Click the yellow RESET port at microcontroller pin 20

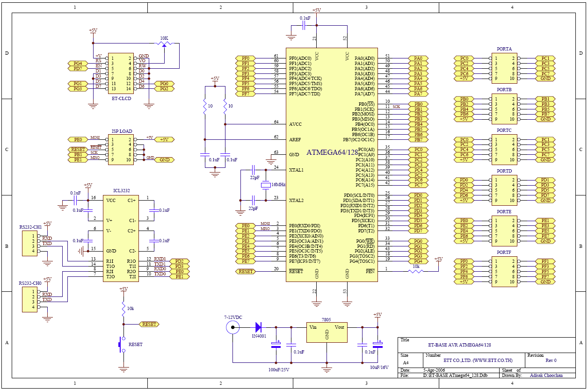click(x=246, y=271)
